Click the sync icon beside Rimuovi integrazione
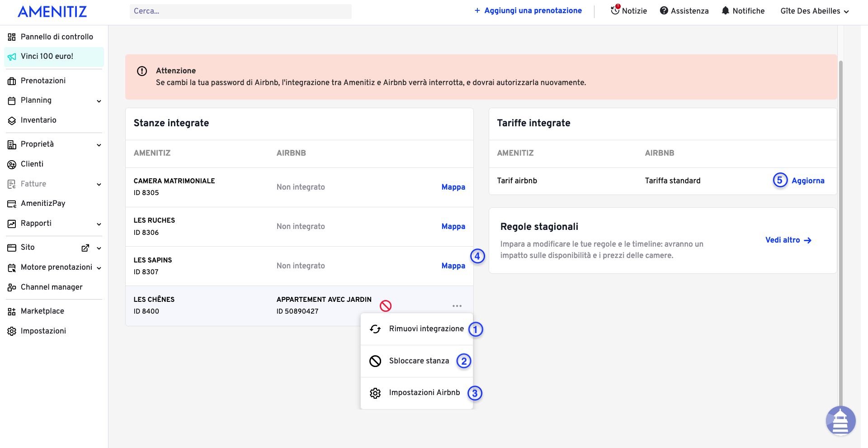The image size is (868, 448). (x=375, y=329)
